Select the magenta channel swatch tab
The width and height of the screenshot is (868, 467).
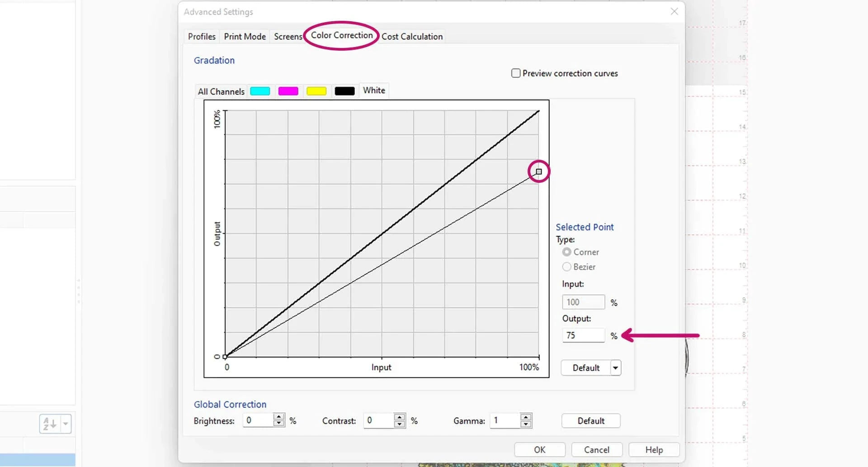[x=288, y=91]
